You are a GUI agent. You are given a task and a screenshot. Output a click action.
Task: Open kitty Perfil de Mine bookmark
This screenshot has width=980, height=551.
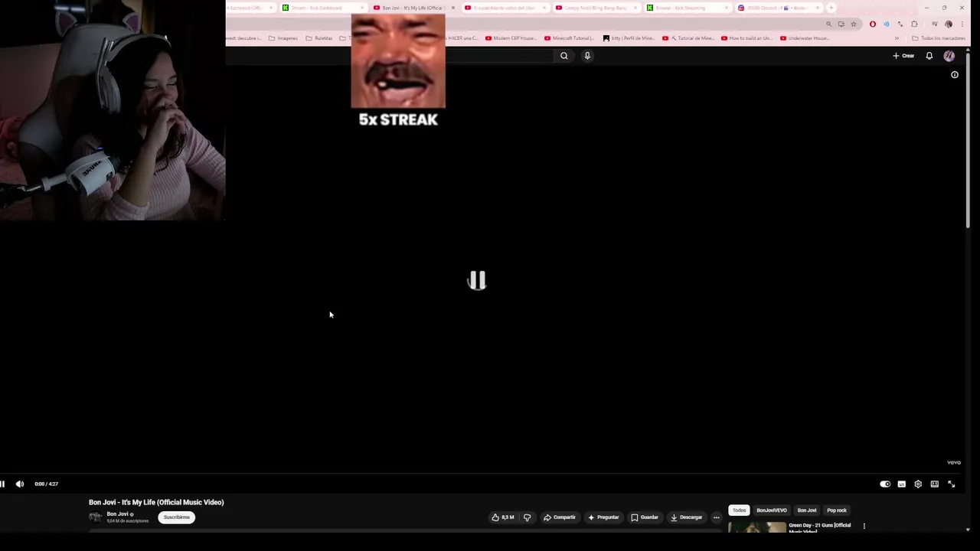[629, 38]
